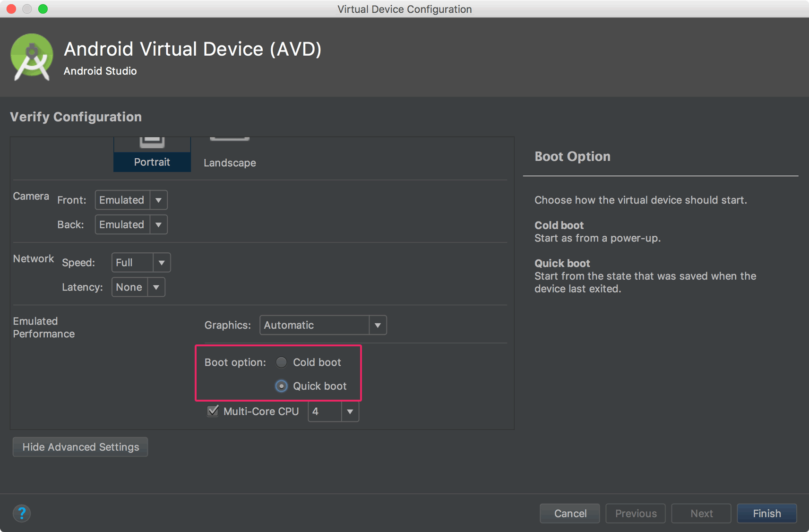
Task: Click the Cancel button
Action: [570, 514]
